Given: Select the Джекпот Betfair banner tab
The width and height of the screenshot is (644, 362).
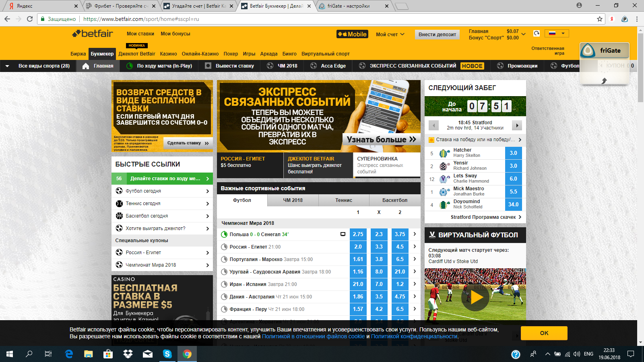Looking at the screenshot, I should [318, 165].
